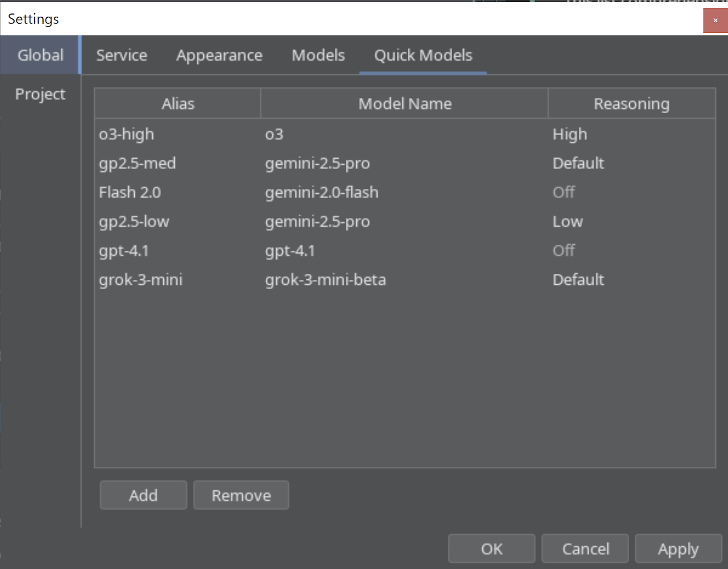The height and width of the screenshot is (569, 728).
Task: Open the Appearance tab
Action: pos(219,55)
